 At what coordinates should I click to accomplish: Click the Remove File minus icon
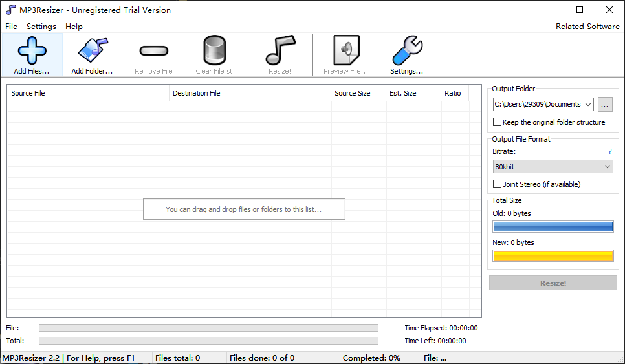coord(153,50)
